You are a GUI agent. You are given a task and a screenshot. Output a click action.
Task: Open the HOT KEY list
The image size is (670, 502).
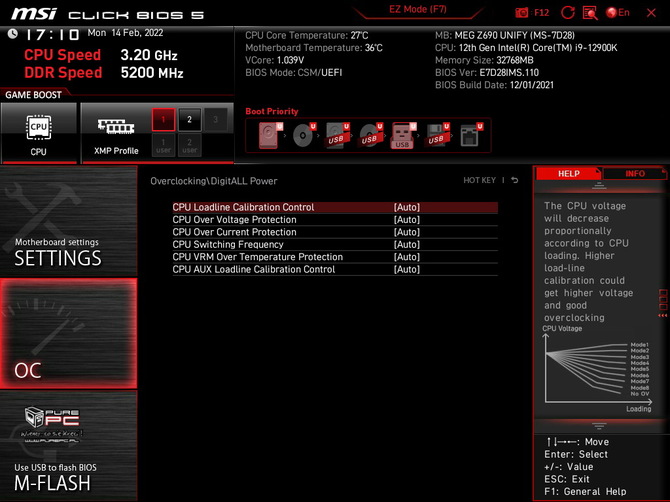coord(479,180)
